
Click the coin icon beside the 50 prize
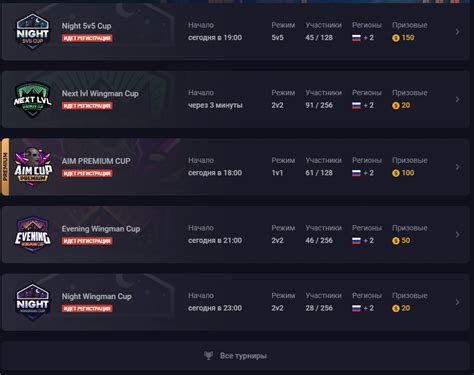[x=396, y=241]
